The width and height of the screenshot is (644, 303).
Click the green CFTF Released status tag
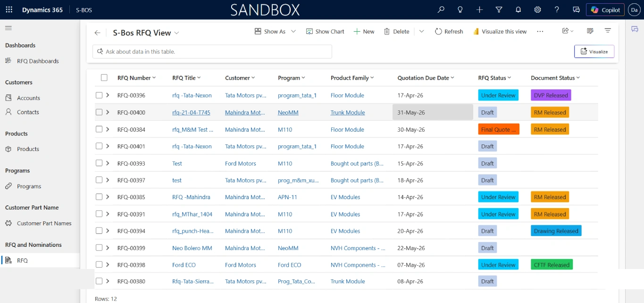pos(552,265)
